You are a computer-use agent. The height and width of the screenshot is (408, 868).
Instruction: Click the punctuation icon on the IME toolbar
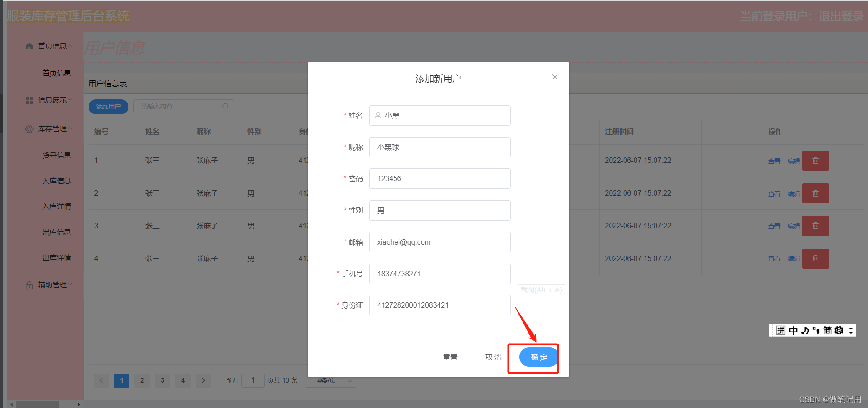816,330
